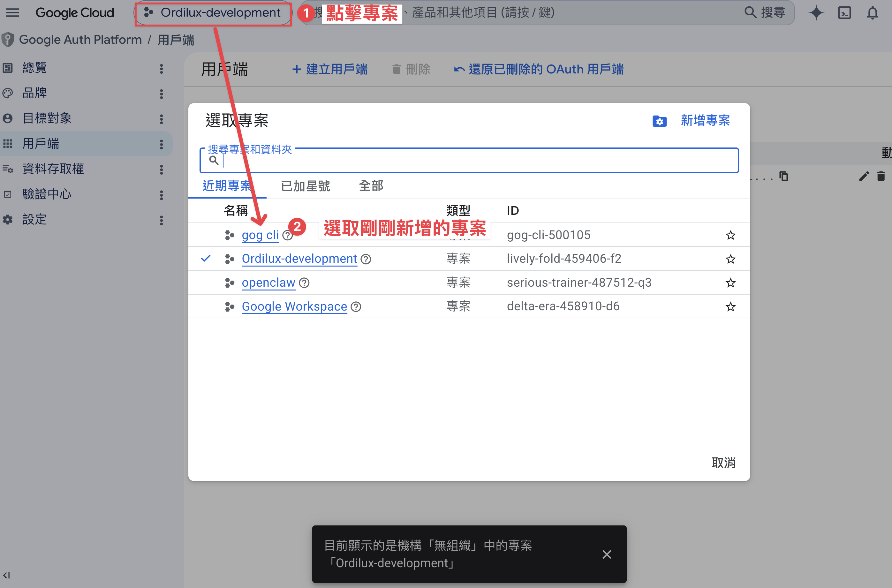This screenshot has height=588, width=892.
Task: Open help icon next to Google Workspace
Action: 355,307
